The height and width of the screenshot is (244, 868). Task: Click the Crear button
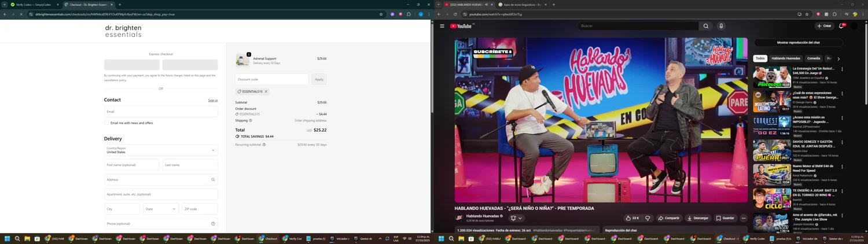[824, 26]
